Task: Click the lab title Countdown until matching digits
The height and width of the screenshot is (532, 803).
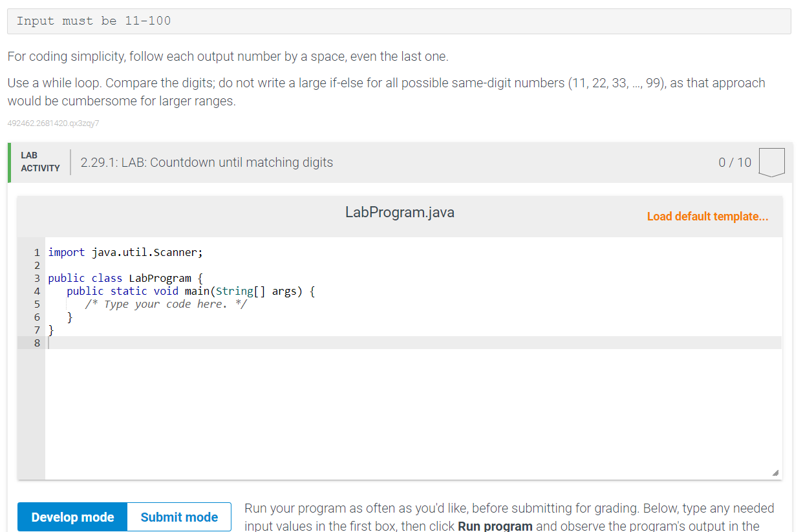Action: 207,162
